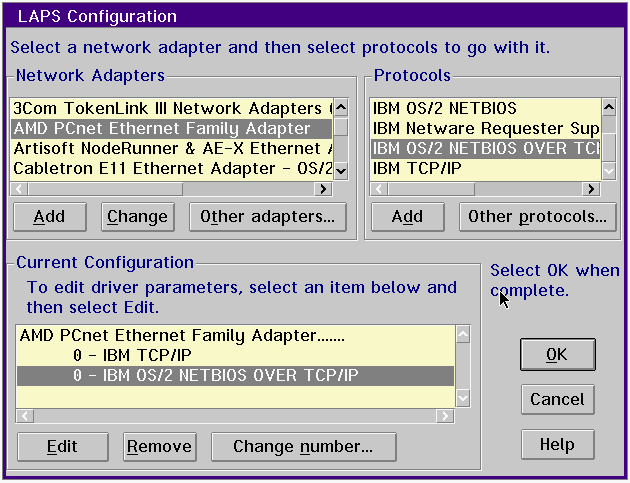Viewport: 630px width, 483px height.
Task: Click adapters list vertical scroll thumb
Action: 341,127
